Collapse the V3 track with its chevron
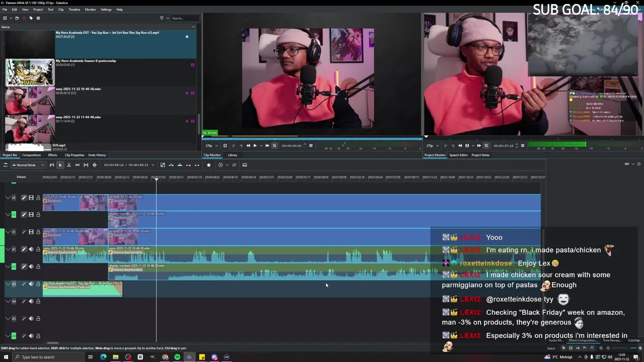Screen dimensions: 644x362 tap(8, 198)
